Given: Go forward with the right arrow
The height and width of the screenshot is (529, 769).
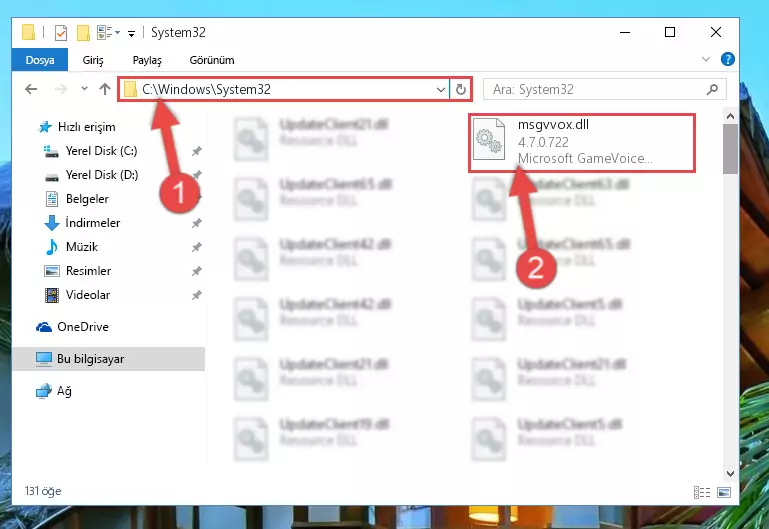Looking at the screenshot, I should (60, 89).
